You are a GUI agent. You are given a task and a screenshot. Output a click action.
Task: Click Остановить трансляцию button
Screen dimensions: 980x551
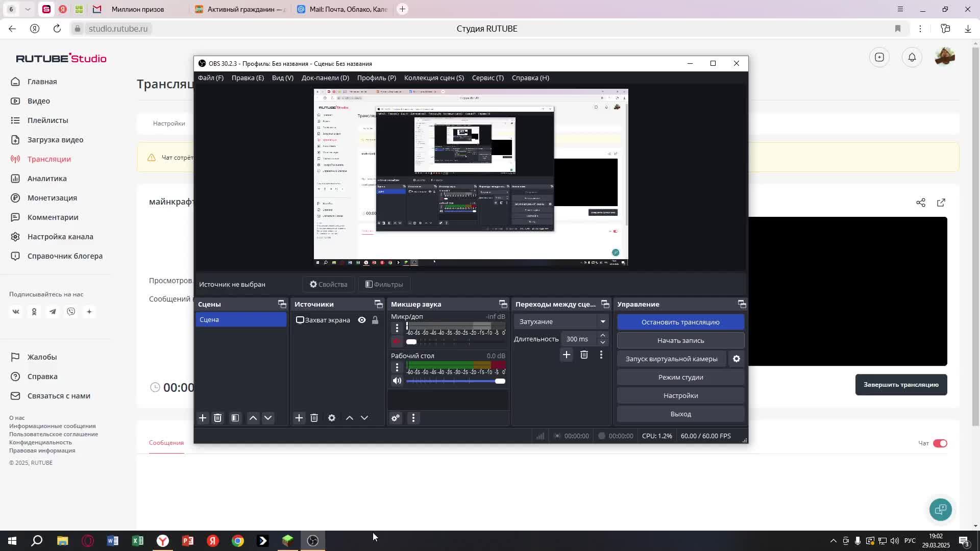(x=680, y=322)
